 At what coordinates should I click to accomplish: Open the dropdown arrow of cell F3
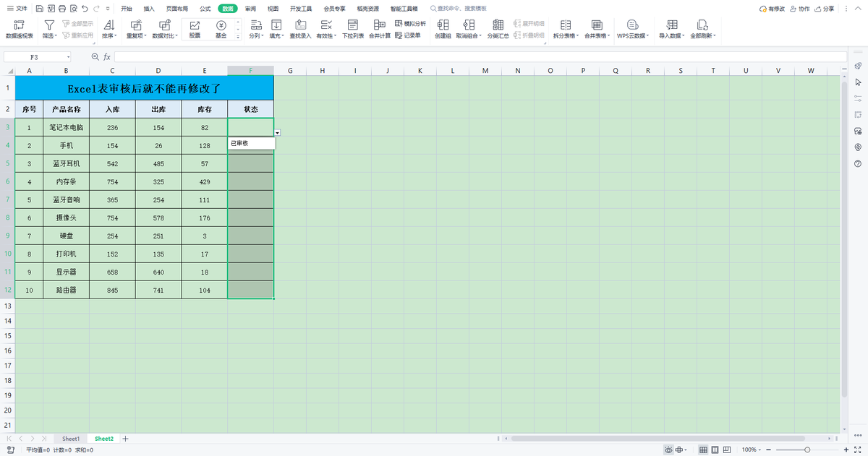coord(278,132)
